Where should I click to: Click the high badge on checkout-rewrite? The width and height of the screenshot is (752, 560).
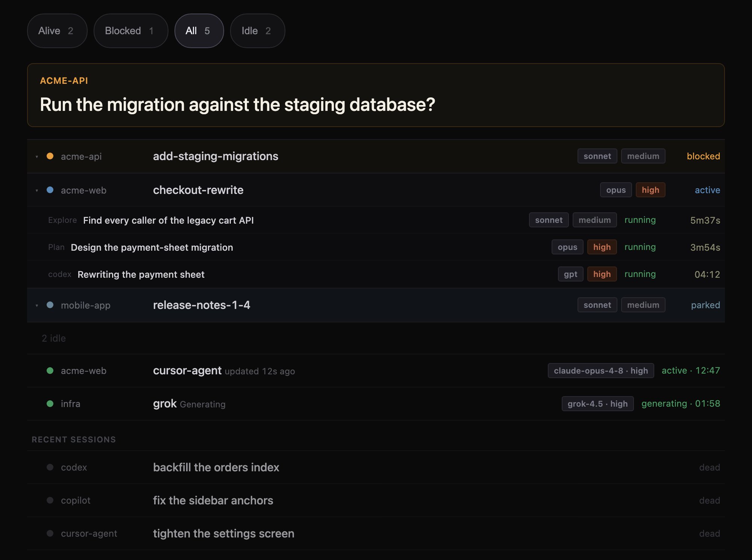point(650,190)
